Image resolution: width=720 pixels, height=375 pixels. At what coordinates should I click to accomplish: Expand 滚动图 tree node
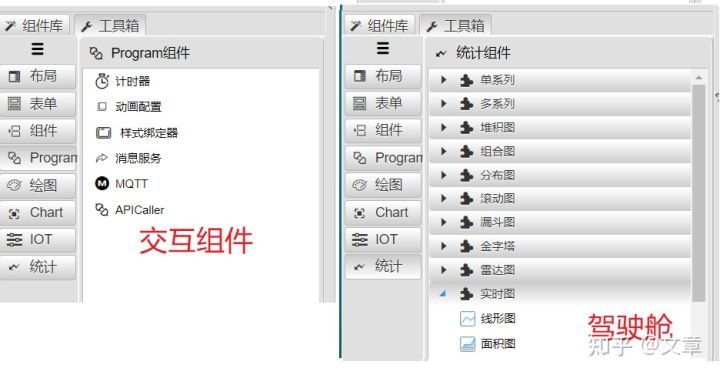coord(444,198)
